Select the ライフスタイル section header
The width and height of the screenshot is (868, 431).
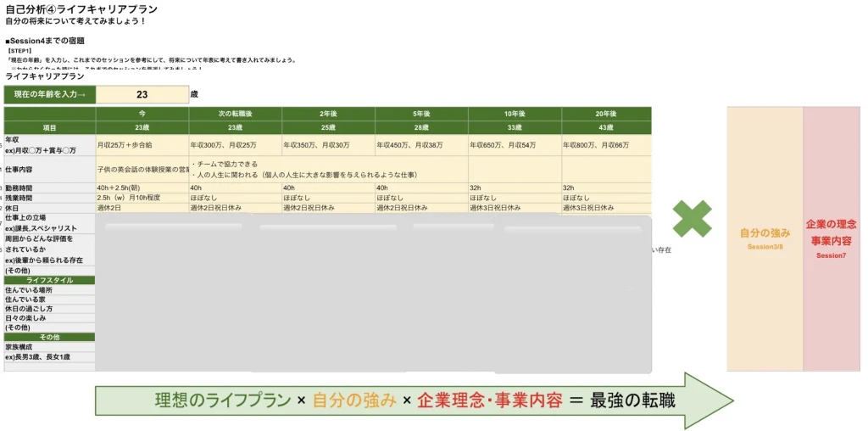[x=50, y=280]
